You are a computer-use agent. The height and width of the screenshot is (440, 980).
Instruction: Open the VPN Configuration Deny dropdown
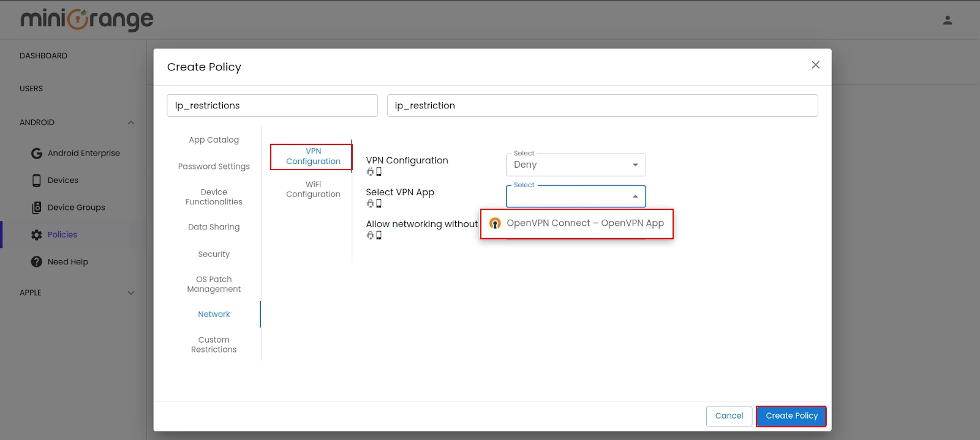pos(576,165)
